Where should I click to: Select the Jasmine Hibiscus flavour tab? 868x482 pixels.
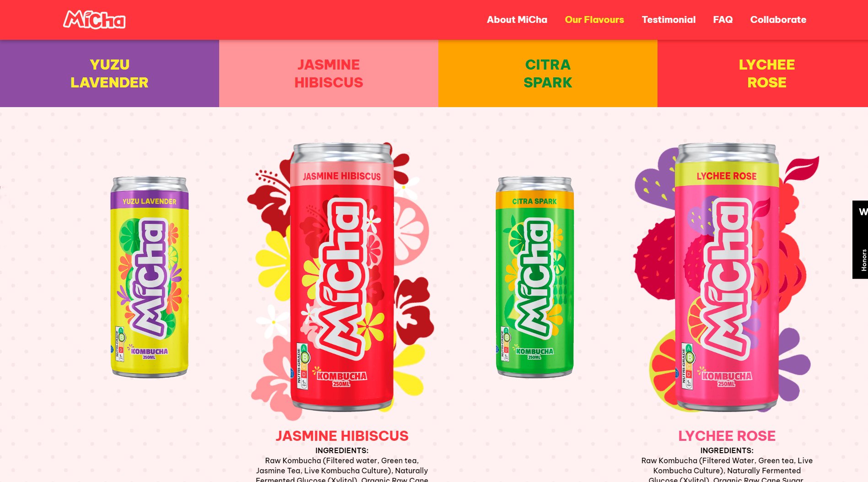[329, 73]
